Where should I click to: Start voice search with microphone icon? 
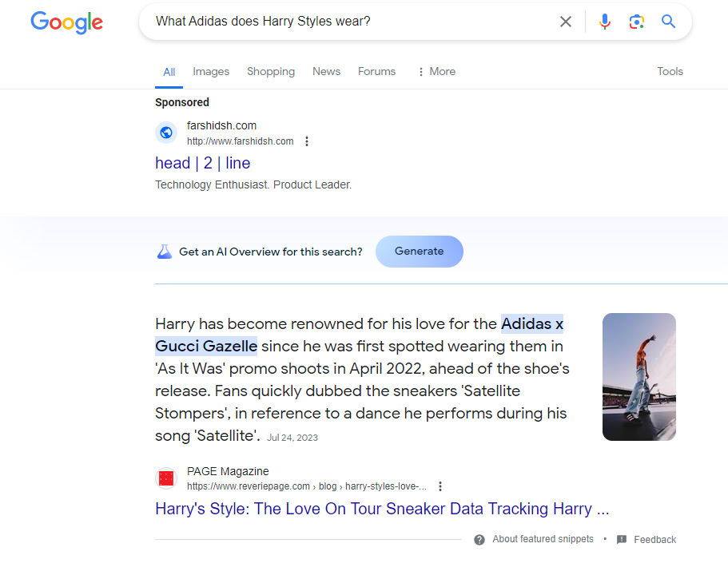coord(605,22)
